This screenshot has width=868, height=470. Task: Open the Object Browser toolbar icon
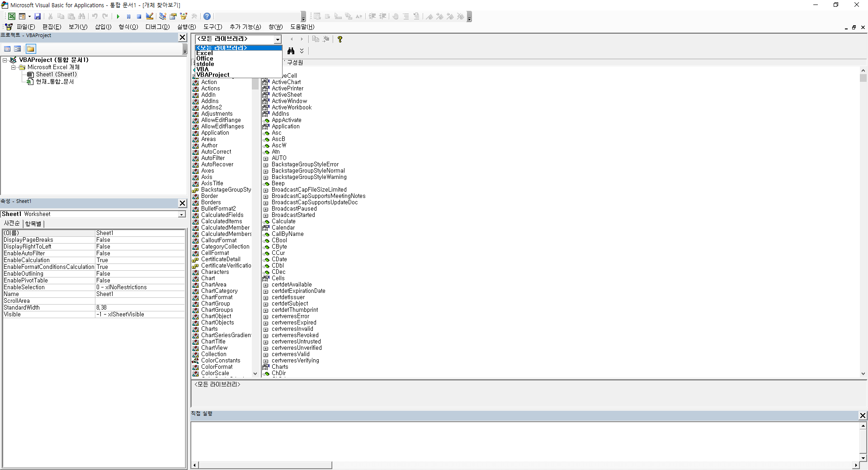[184, 16]
